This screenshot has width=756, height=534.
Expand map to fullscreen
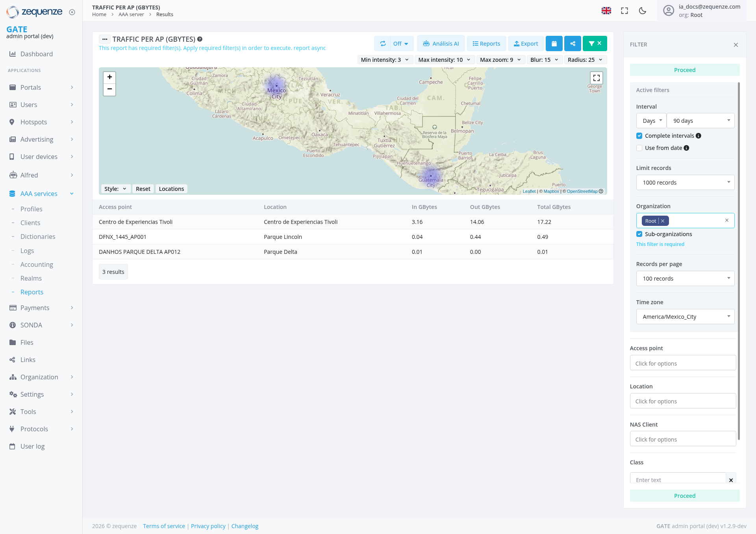597,78
